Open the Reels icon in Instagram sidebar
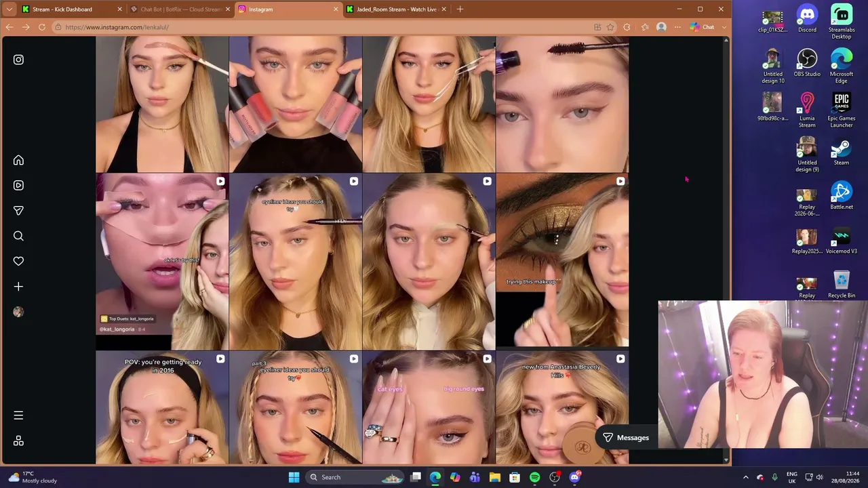868x488 pixels. tap(18, 185)
